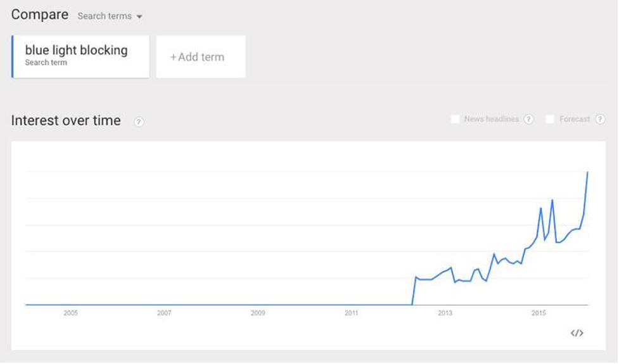Open help icon next to Forecast
Viewport: 619px width, 364px height.
[600, 119]
